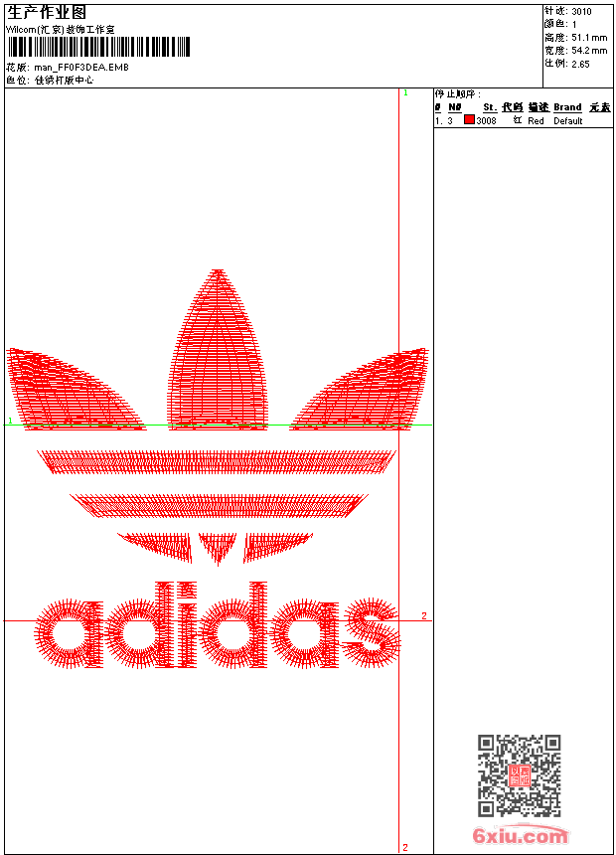This screenshot has width=616, height=855.
Task: Click the red "2" marker beside the adidas text
Action: 424,615
